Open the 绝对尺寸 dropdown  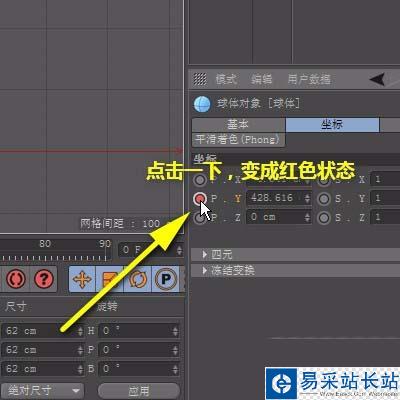pos(42,390)
